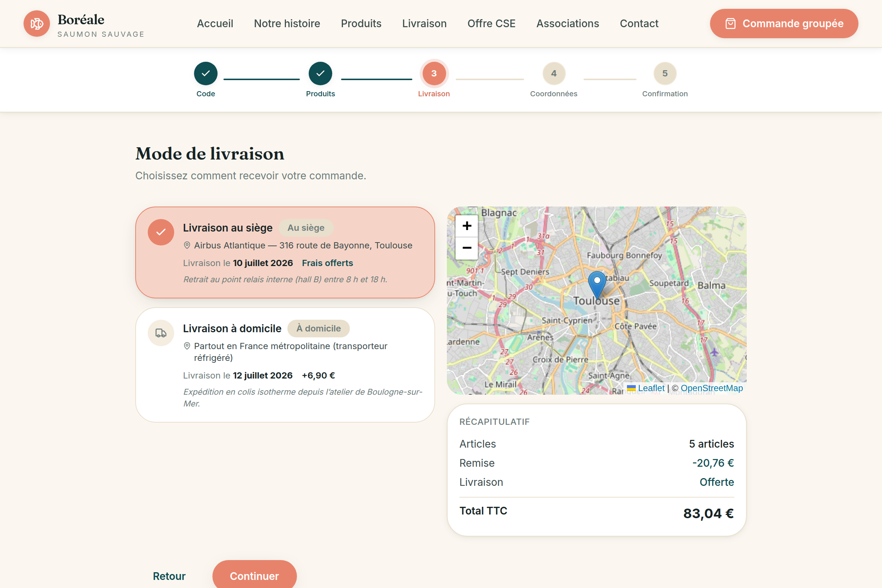Open the Accueil menu item
This screenshot has height=588, width=882.
click(215, 24)
